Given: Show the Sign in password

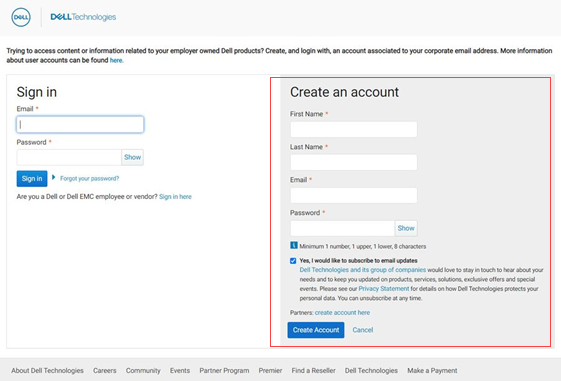Looking at the screenshot, I should 132,157.
